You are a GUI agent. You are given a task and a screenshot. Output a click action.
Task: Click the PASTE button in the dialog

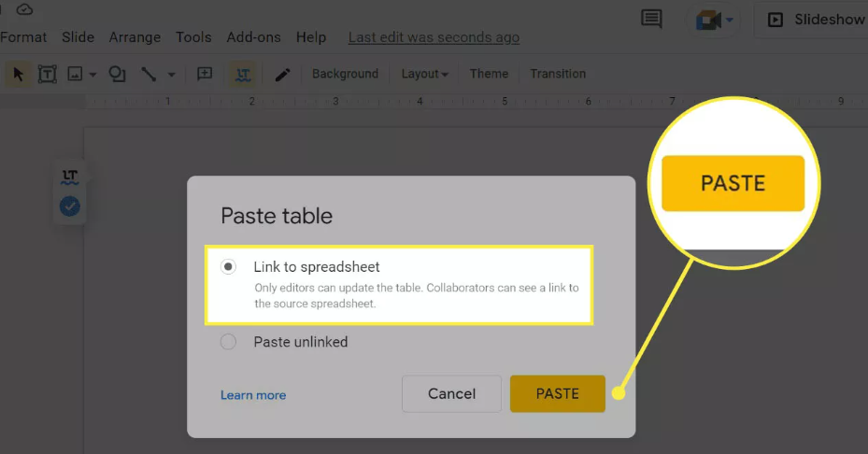558,393
